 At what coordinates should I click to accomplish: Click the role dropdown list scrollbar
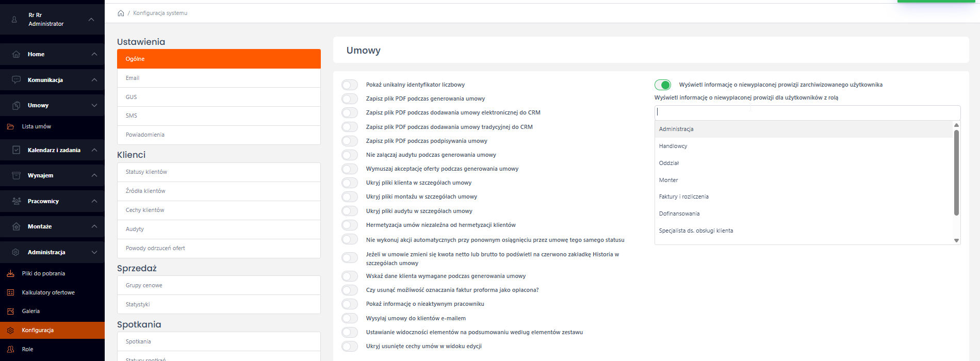point(956,173)
